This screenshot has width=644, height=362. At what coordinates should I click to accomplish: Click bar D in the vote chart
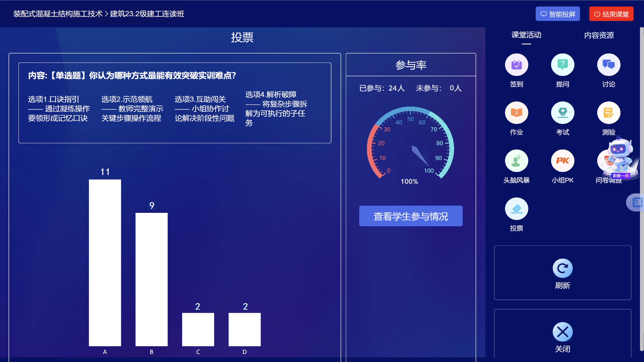click(245, 329)
